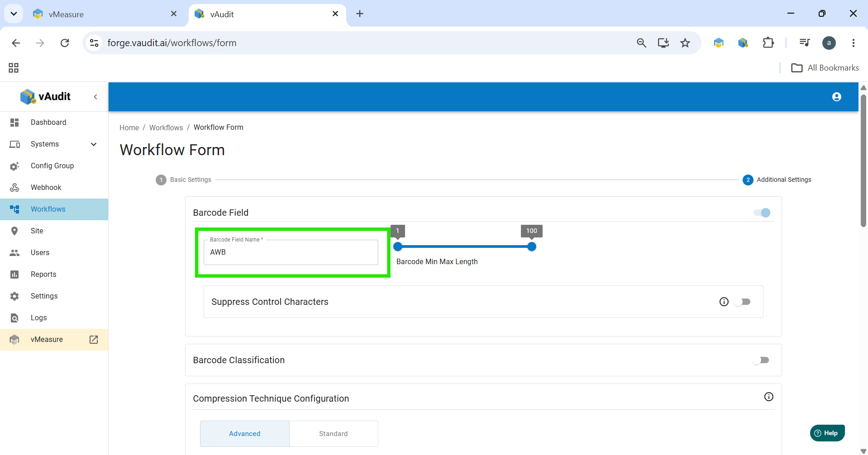Click the vMeasure extension icon in toolbar
The height and width of the screenshot is (455, 868).
coord(719,43)
